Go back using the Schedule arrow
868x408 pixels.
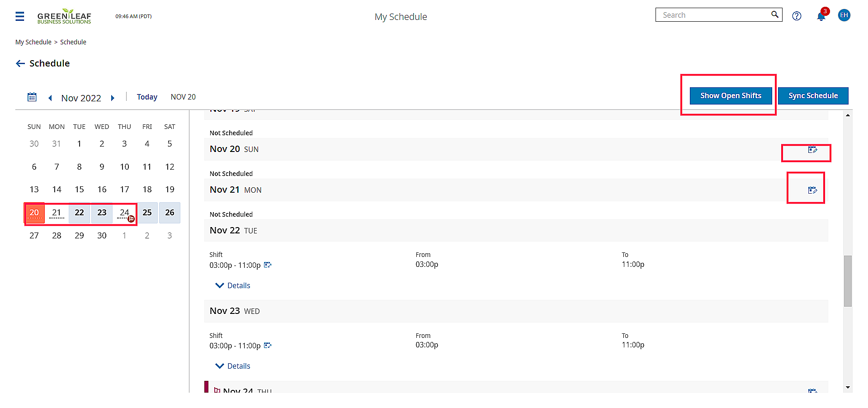[x=20, y=63]
